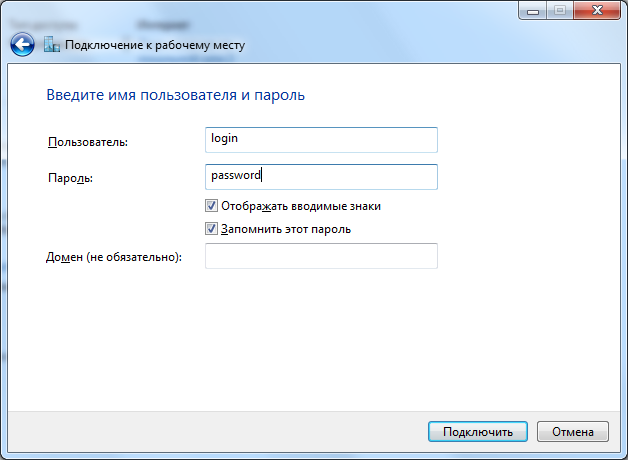This screenshot has width=629, height=462.
Task: Click the network connection icon in the header
Action: (52, 45)
